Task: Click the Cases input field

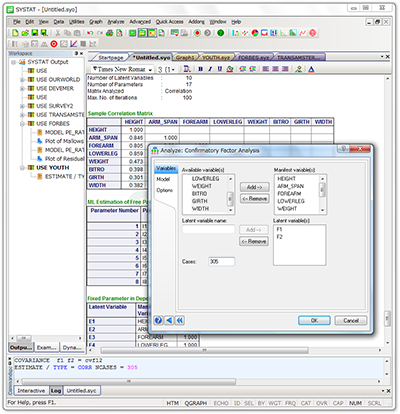Action: click(222, 262)
